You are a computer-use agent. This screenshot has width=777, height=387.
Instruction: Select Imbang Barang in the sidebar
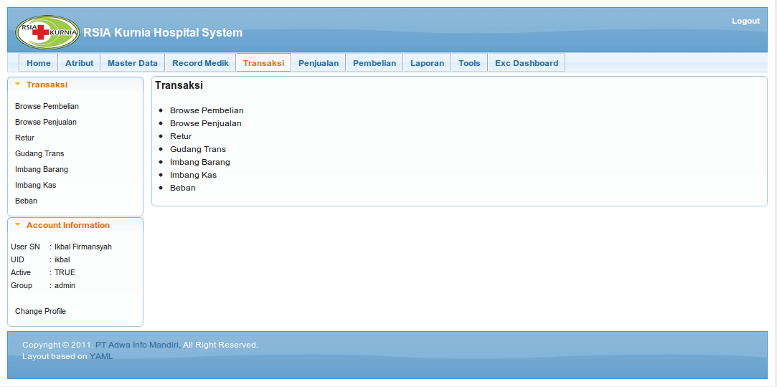42,169
